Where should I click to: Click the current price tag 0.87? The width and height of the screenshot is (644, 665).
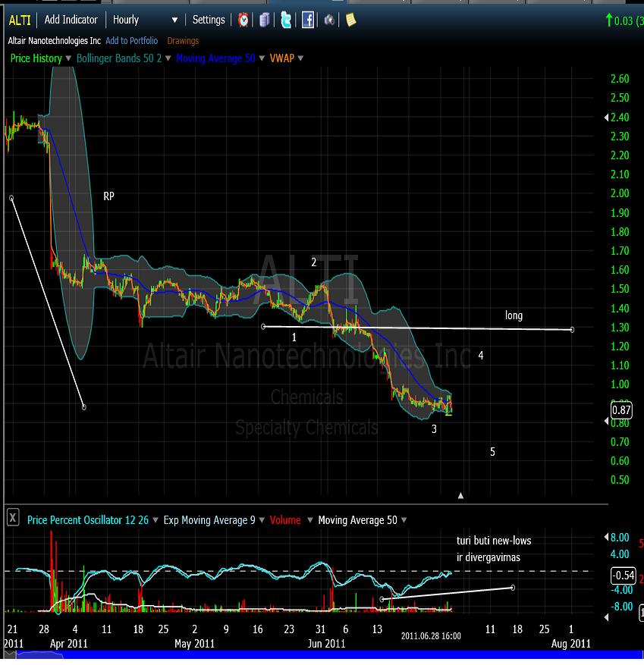pos(621,410)
